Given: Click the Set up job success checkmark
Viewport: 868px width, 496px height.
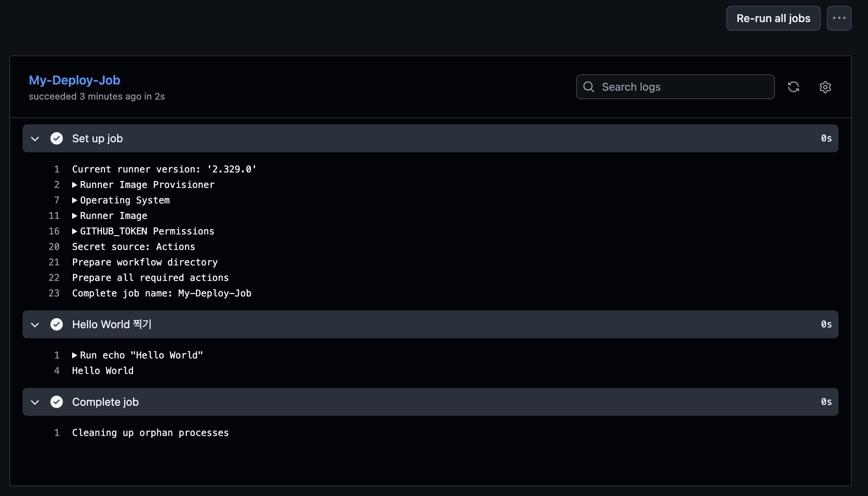Looking at the screenshot, I should coord(57,138).
